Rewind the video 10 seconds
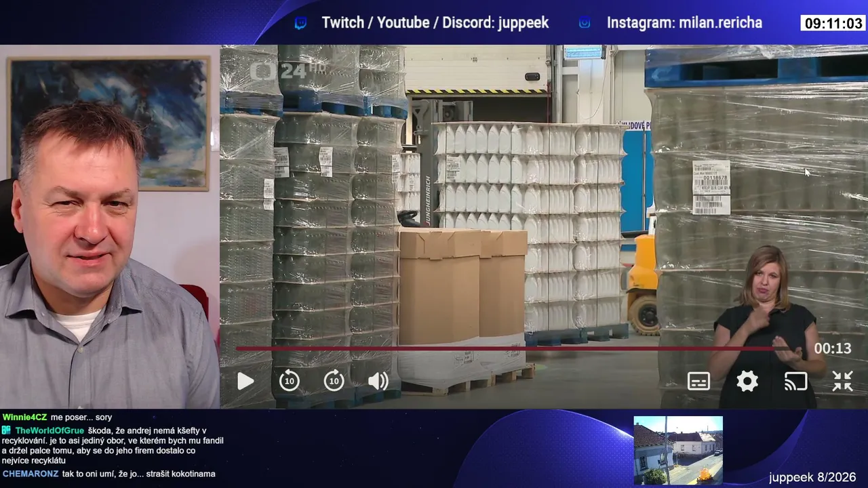Screen dimensions: 868x488 point(290,381)
